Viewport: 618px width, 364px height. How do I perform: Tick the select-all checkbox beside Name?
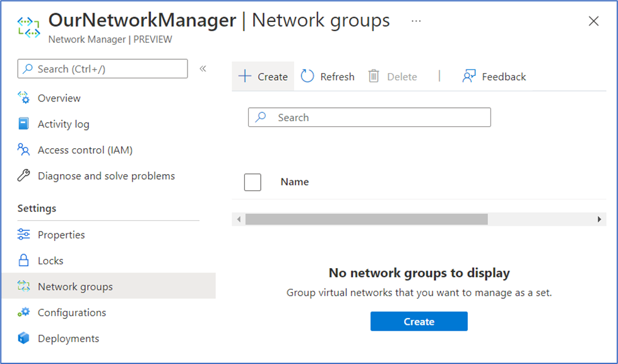pyautogui.click(x=253, y=182)
